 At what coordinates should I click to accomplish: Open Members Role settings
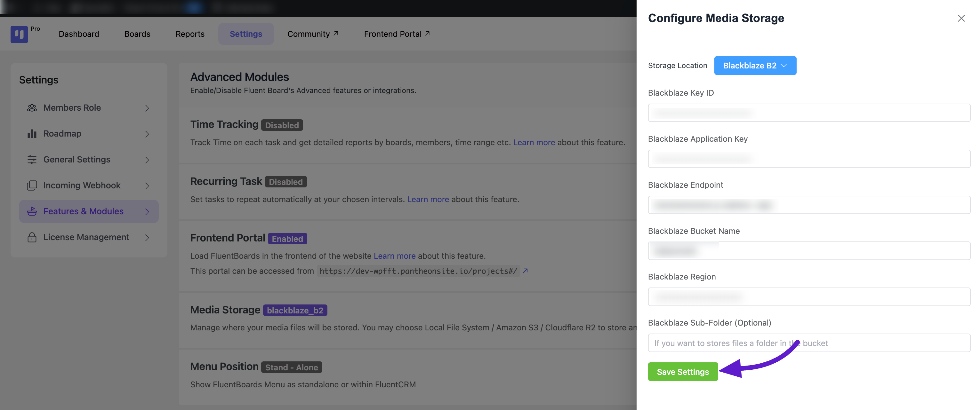(x=89, y=108)
